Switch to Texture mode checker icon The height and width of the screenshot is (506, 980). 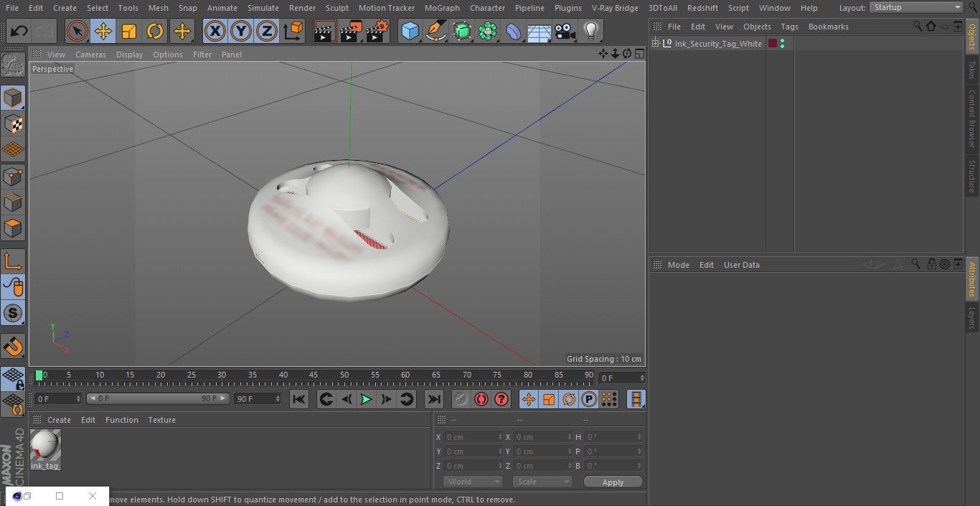13,123
